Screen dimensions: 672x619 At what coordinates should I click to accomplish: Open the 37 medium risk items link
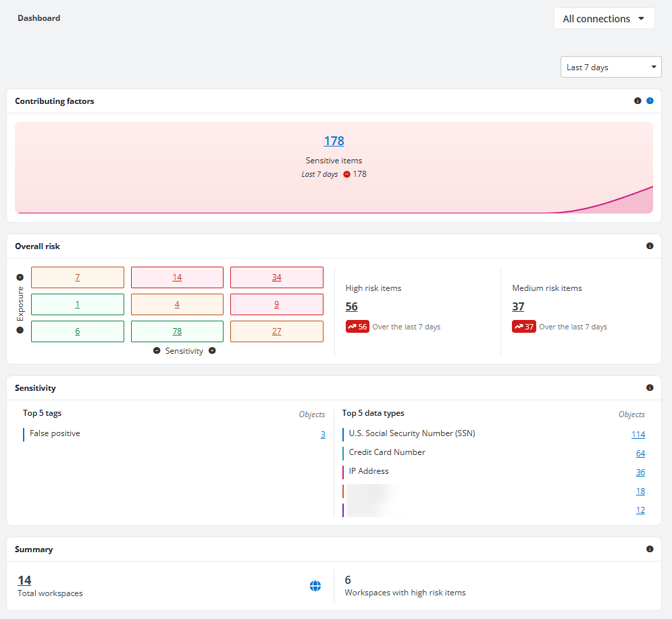point(518,306)
